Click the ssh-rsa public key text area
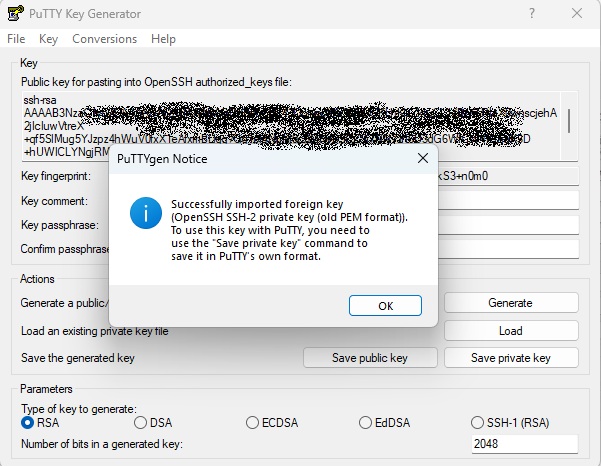 [291, 126]
